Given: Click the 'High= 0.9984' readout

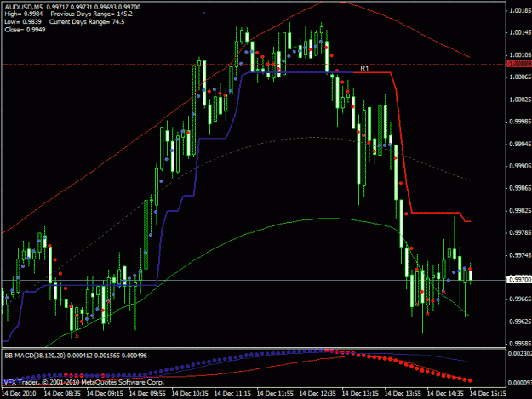Looking at the screenshot, I should [x=24, y=14].
